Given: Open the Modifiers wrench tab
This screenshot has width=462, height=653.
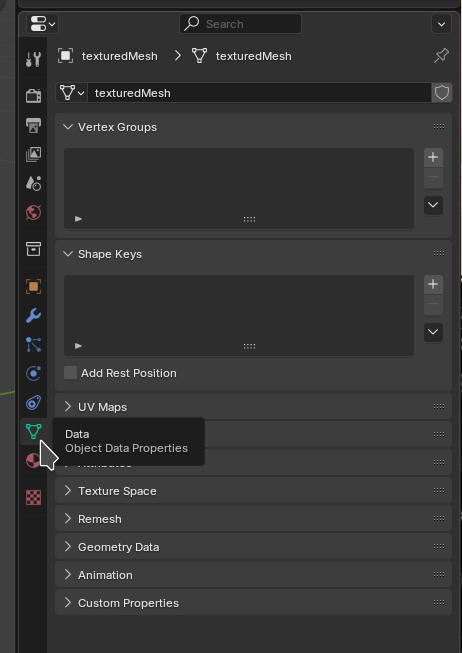Looking at the screenshot, I should (33, 316).
